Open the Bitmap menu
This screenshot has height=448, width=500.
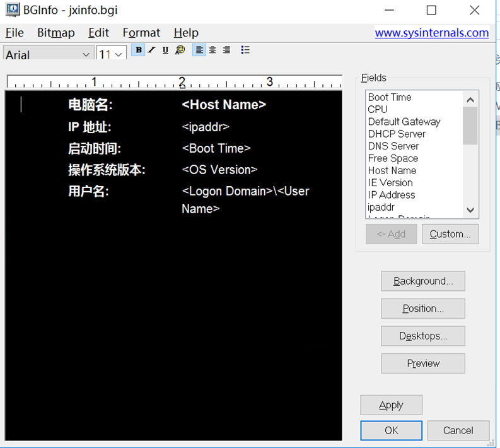click(56, 33)
